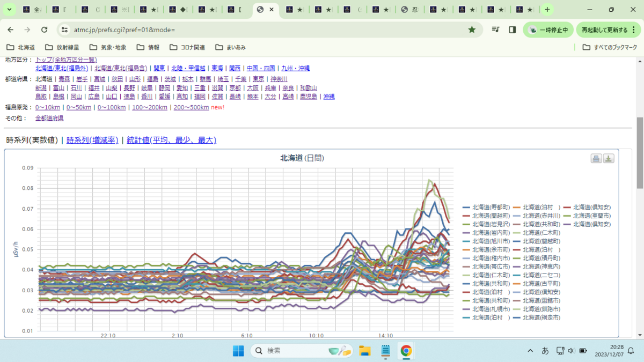
Task: Open Chrome from the Windows taskbar
Action: pyautogui.click(x=406, y=351)
